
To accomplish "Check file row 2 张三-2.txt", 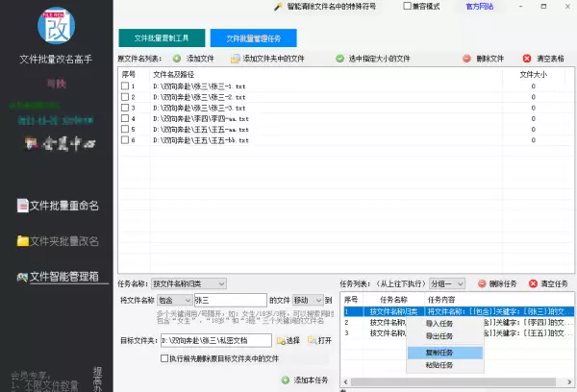I will point(125,97).
